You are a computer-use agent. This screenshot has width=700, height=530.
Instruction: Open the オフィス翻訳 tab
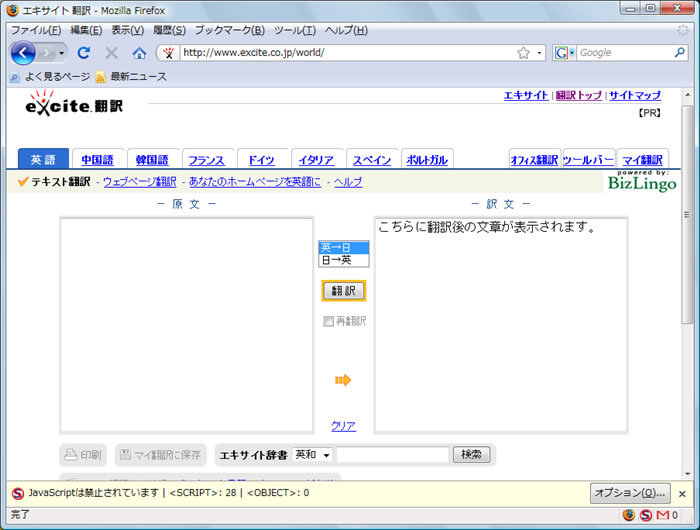click(x=534, y=160)
